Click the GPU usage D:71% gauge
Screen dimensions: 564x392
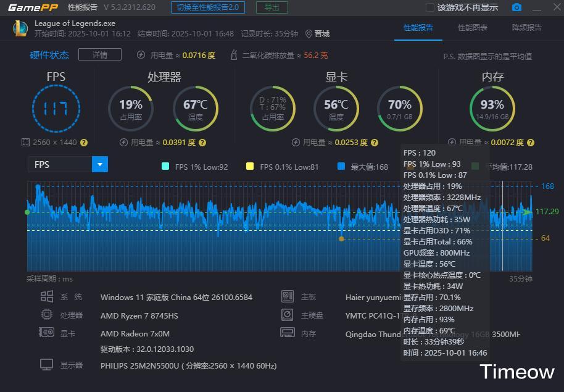273,109
